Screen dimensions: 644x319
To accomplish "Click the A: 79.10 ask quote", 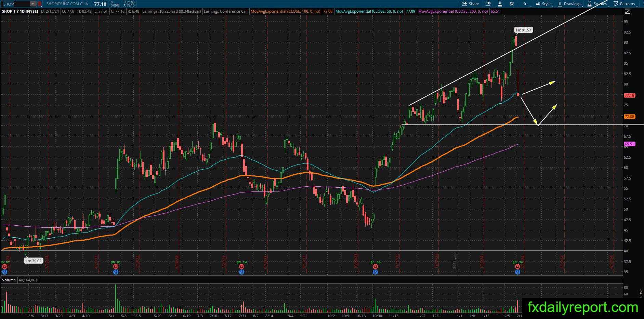I will coord(129,5).
